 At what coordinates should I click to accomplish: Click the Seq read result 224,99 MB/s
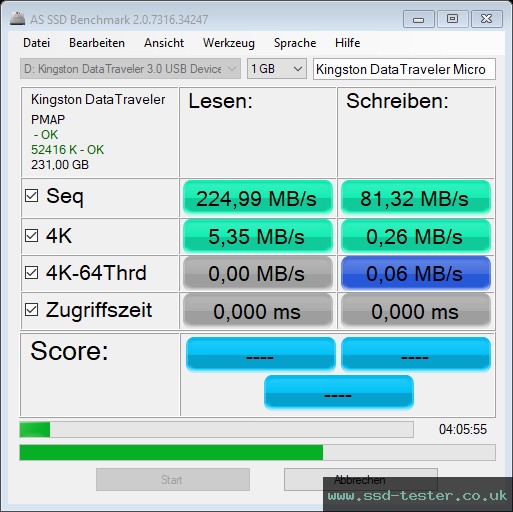258,198
